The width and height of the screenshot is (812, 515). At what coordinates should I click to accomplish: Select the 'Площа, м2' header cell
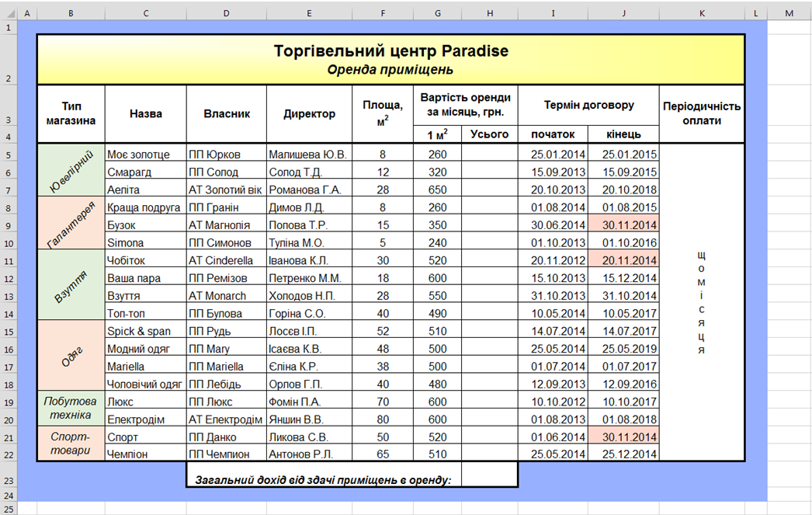[x=383, y=114]
